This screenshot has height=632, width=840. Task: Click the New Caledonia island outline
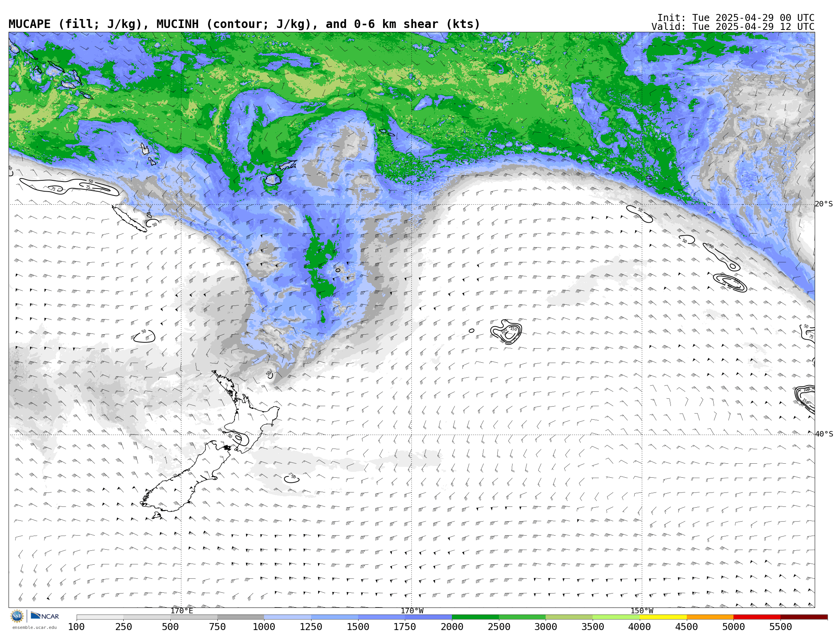coord(129,218)
